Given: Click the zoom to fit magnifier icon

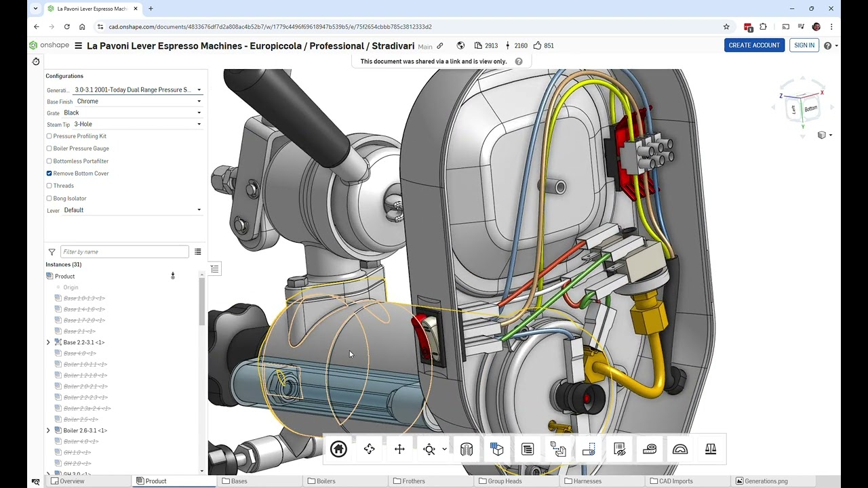Looking at the screenshot, I should [429, 449].
